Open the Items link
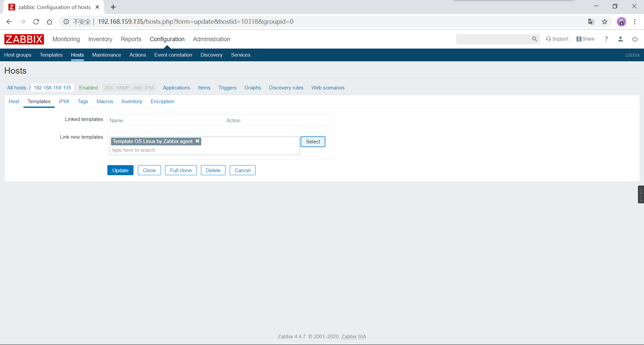Screen dimensions: 644x345 (204, 88)
